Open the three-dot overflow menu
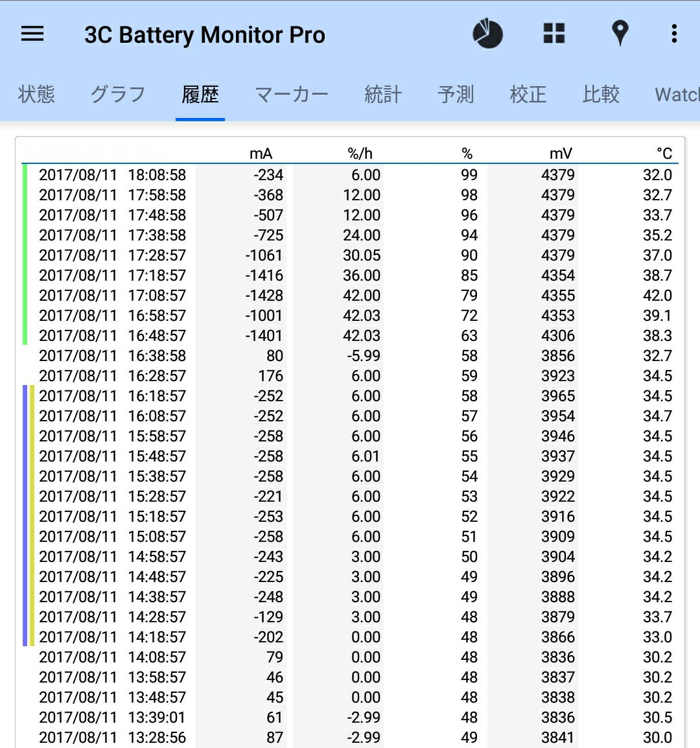 [x=674, y=34]
